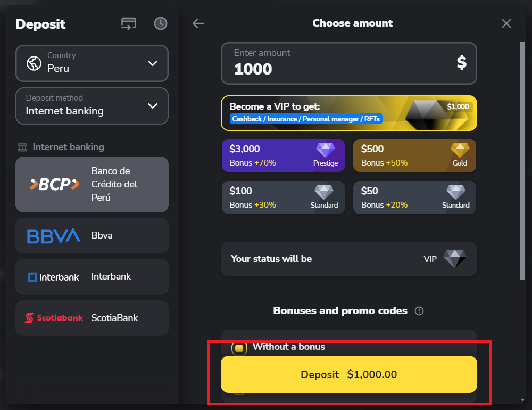Screen dimensions: 532x410
Task: Choose the $3,000 Prestige bonus tier
Action: click(283, 155)
